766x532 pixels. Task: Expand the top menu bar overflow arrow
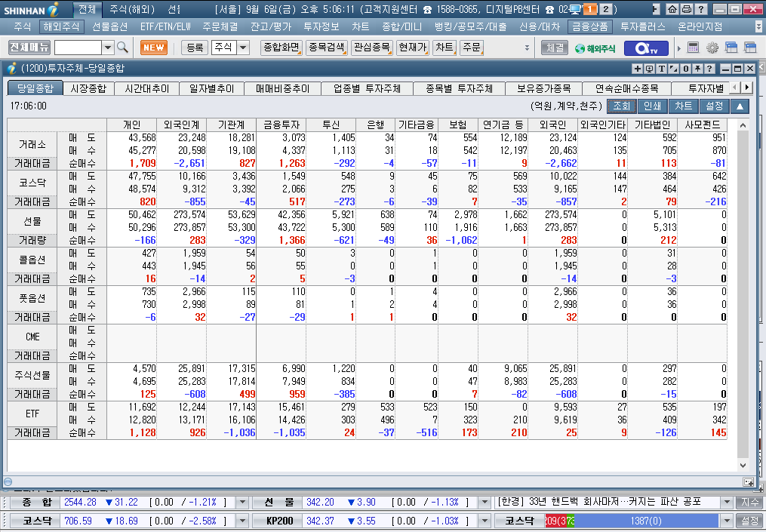coord(758,26)
